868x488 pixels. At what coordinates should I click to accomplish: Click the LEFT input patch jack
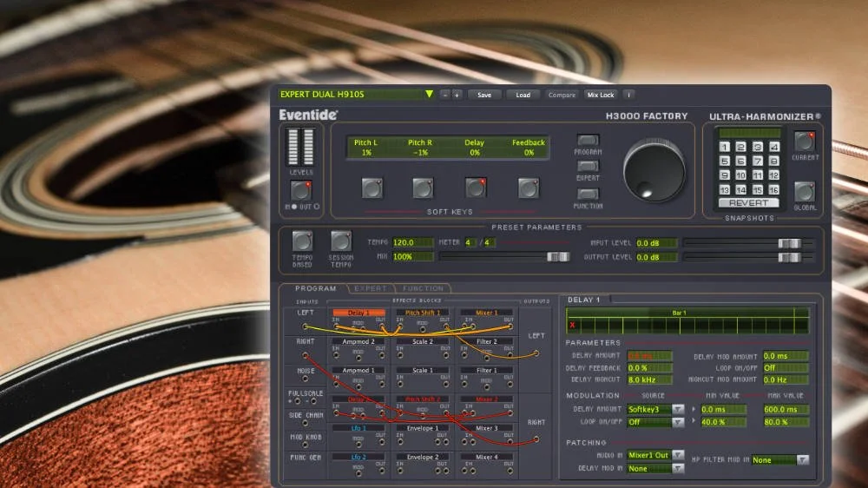(305, 326)
